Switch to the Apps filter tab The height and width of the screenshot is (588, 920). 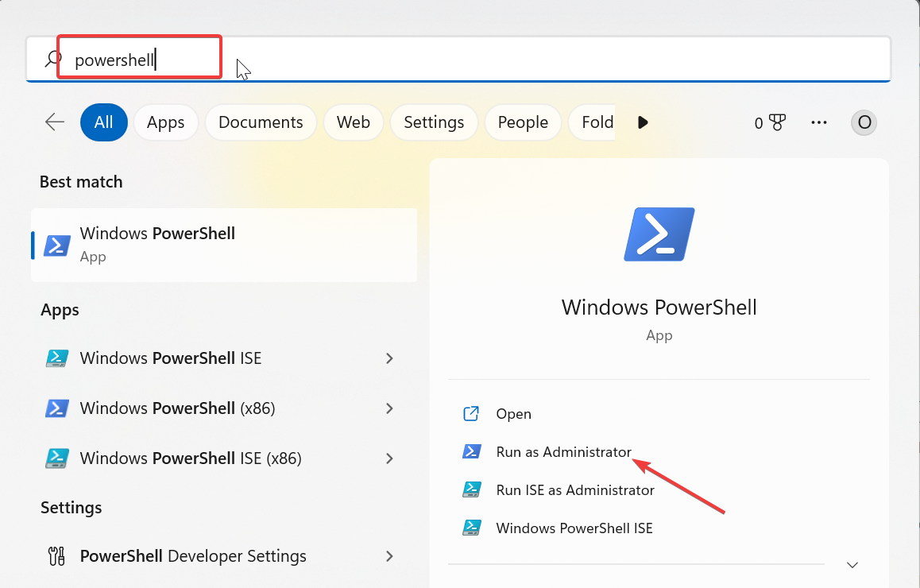(165, 122)
